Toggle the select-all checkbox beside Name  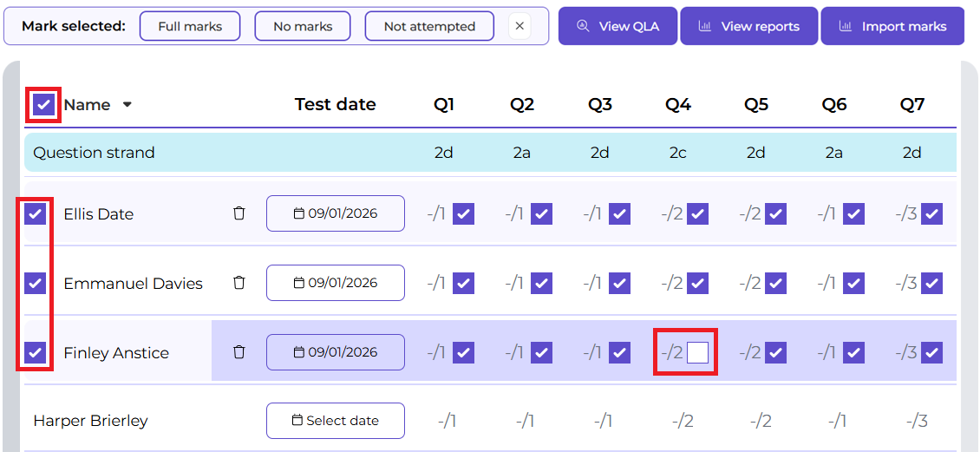click(x=43, y=105)
